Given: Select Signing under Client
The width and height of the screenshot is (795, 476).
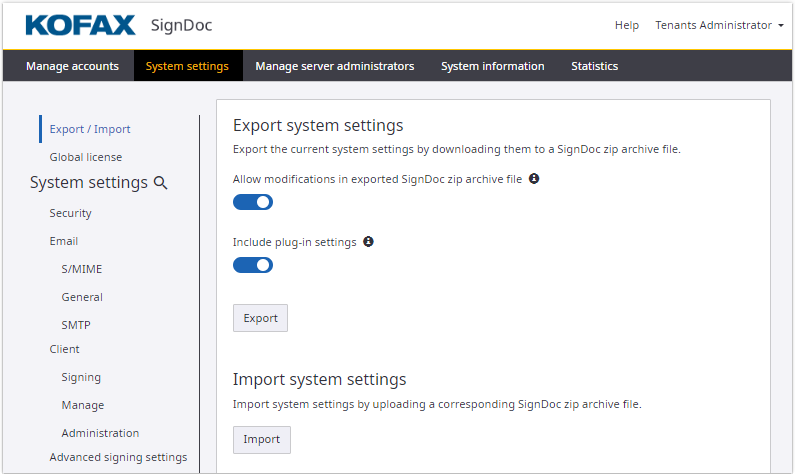Looking at the screenshot, I should click(x=81, y=377).
